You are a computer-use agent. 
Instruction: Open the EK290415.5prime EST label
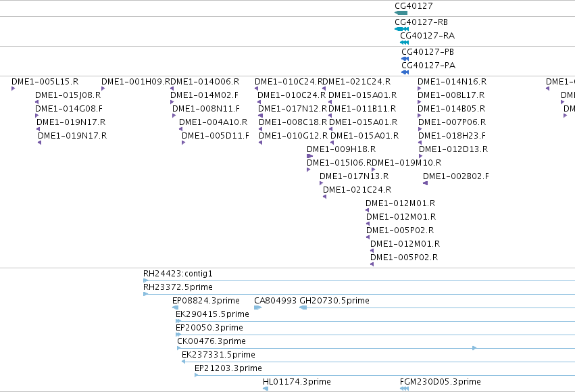point(212,314)
